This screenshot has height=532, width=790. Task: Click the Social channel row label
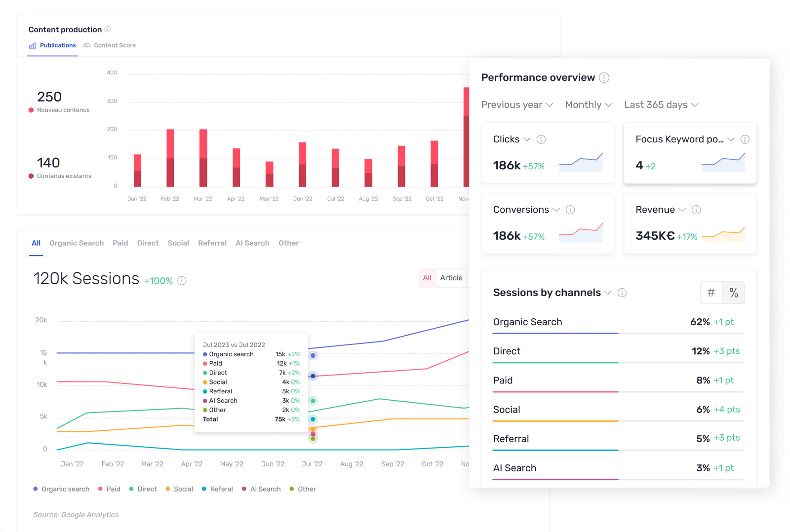[507, 410]
